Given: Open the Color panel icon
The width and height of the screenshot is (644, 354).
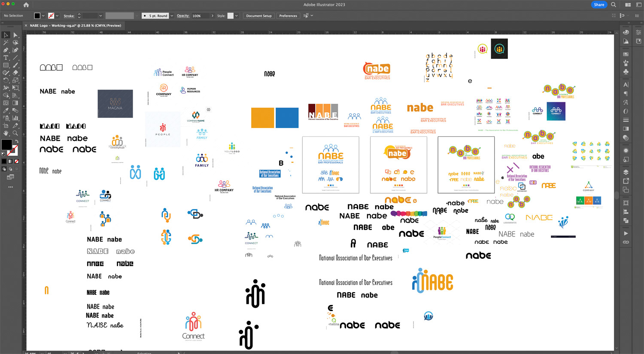Looking at the screenshot, I should (x=626, y=32).
